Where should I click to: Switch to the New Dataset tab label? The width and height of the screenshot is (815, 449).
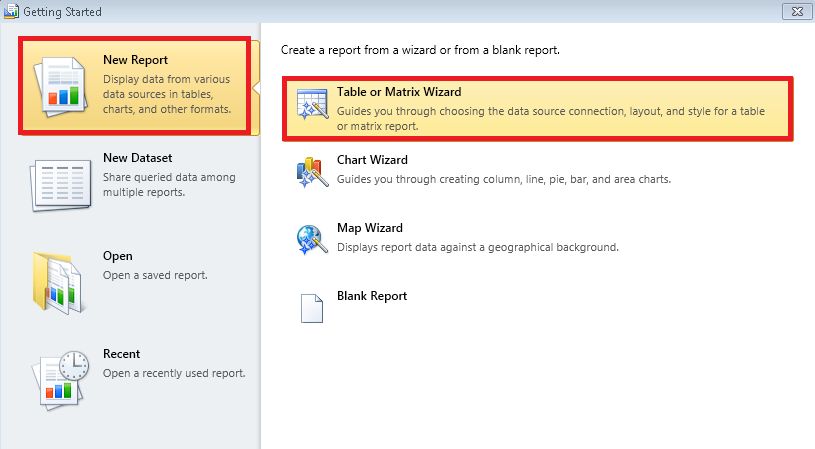click(x=137, y=158)
